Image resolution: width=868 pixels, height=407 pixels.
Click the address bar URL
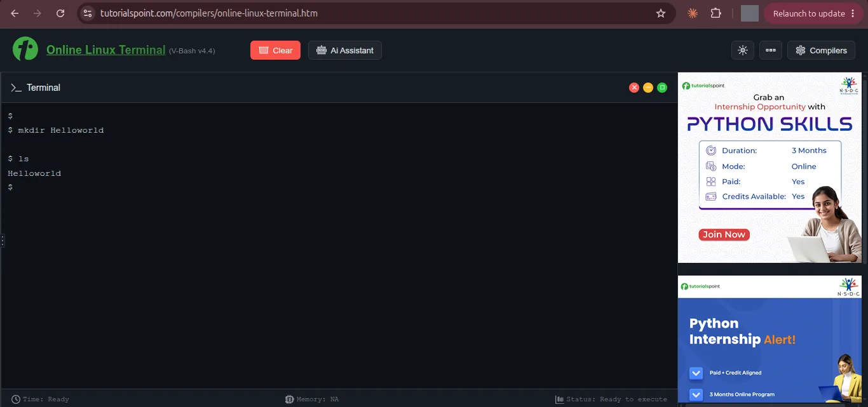click(x=209, y=13)
